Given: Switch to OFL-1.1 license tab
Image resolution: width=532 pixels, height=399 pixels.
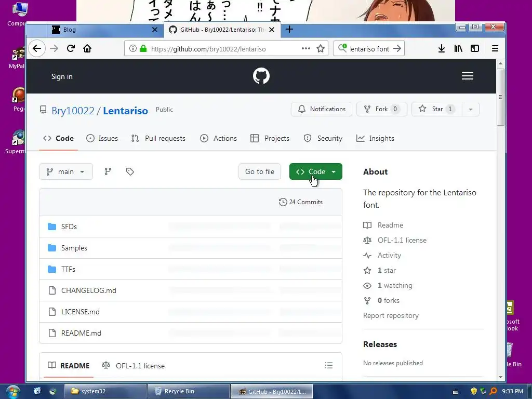Looking at the screenshot, I should [x=134, y=366].
